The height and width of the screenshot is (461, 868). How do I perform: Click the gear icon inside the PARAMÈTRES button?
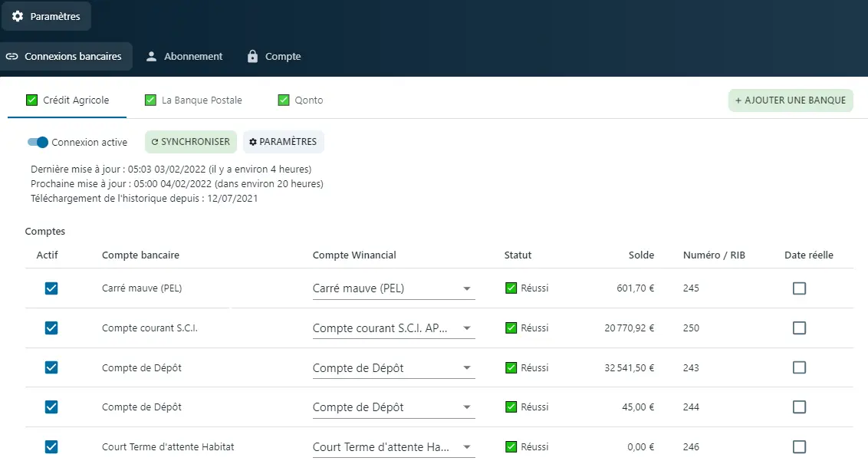tap(253, 141)
